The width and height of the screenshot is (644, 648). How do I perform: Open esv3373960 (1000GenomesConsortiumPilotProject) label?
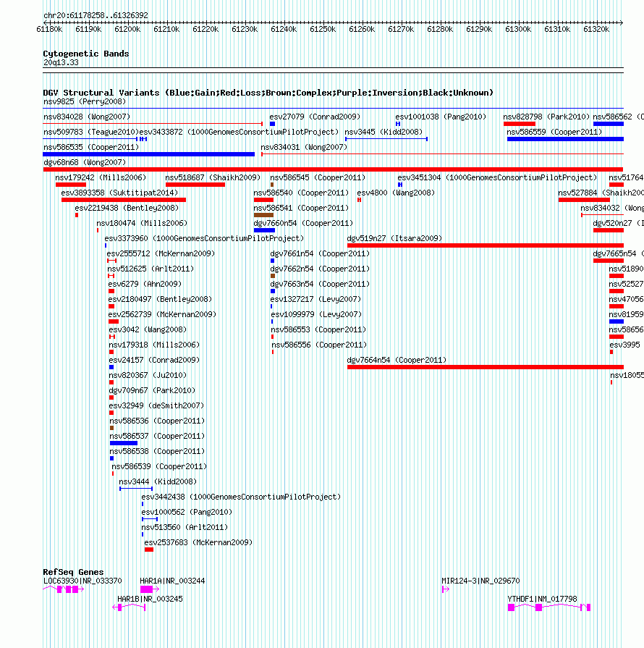coord(204,239)
